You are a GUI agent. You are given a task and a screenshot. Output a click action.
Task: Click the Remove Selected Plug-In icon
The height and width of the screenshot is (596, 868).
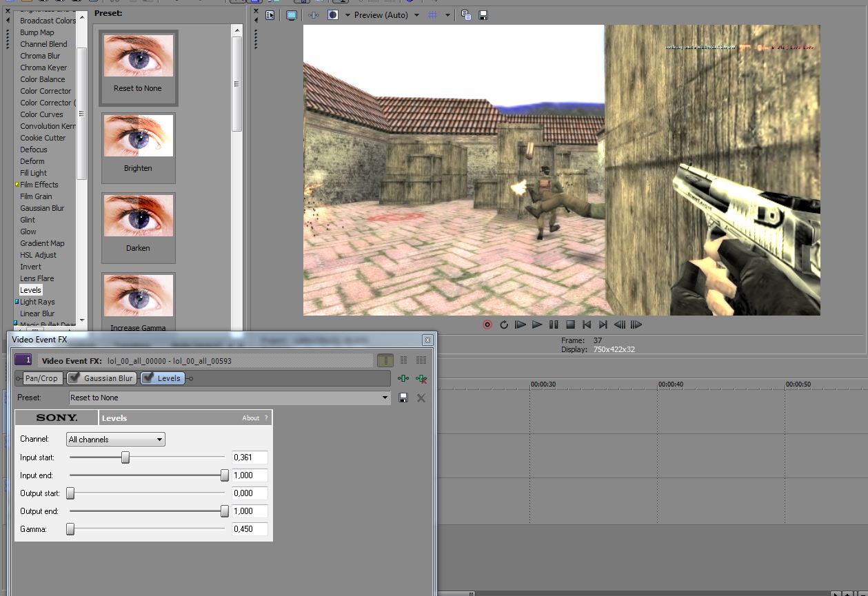421,378
